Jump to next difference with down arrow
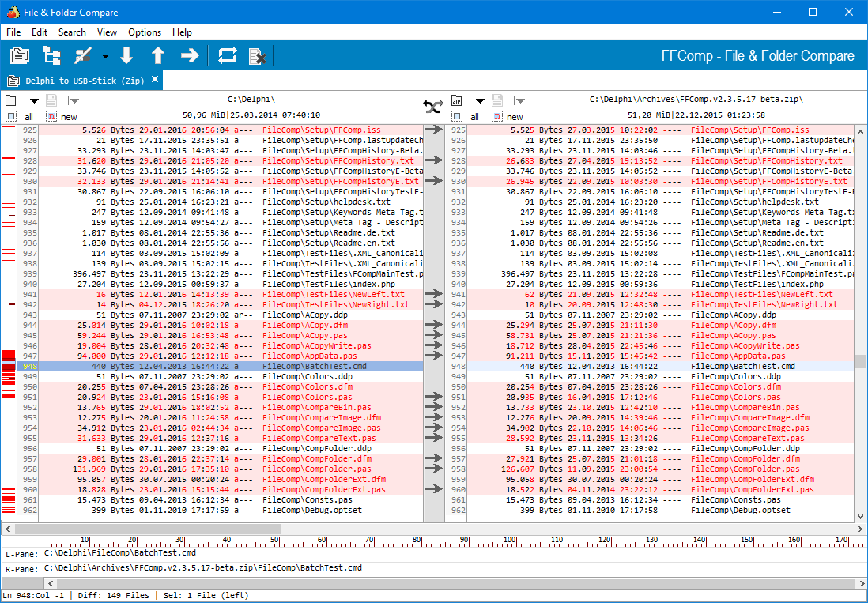This screenshot has height=603, width=868. tap(126, 55)
